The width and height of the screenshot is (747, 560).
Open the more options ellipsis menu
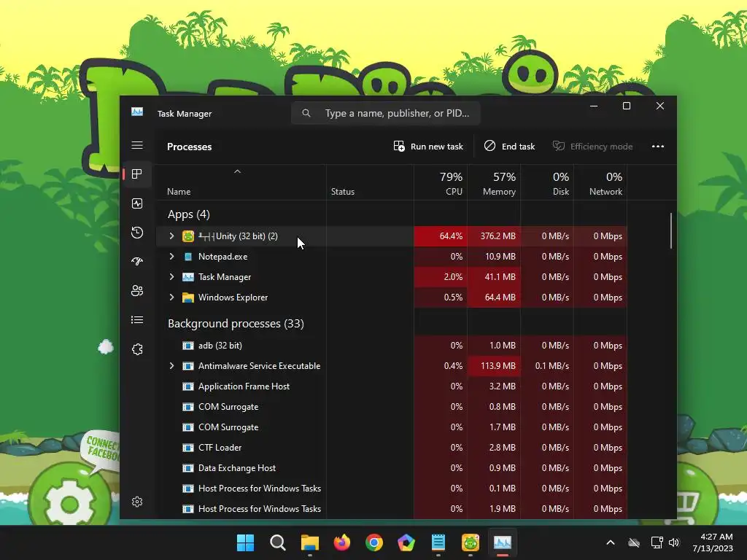click(x=658, y=147)
